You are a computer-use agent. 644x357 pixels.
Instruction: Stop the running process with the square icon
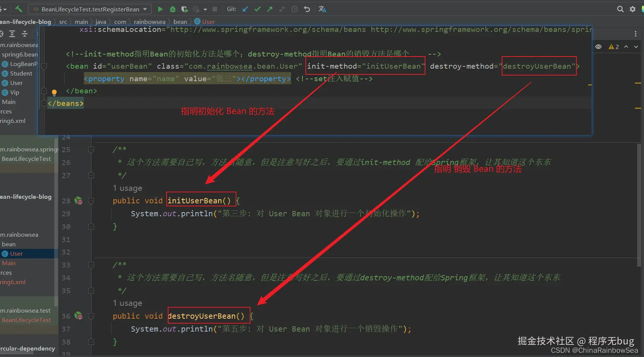[x=215, y=9]
